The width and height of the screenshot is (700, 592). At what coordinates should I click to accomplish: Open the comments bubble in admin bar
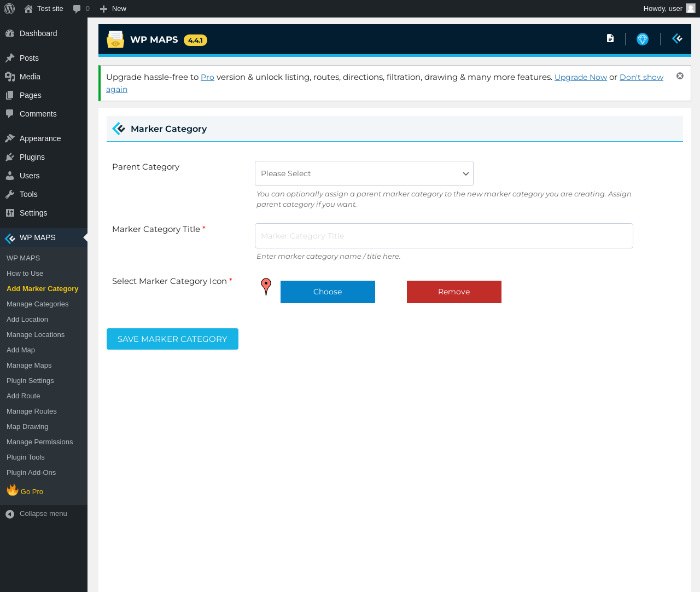(x=81, y=9)
